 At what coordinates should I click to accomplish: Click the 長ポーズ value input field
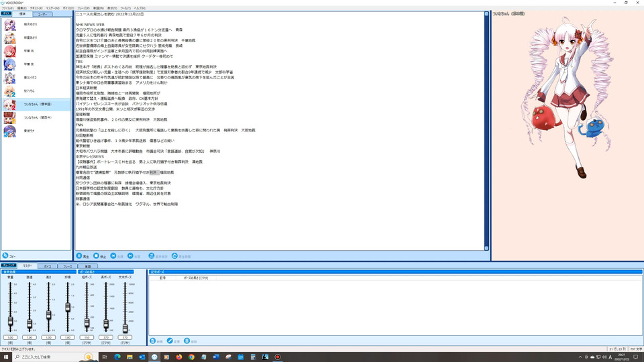pos(106,337)
